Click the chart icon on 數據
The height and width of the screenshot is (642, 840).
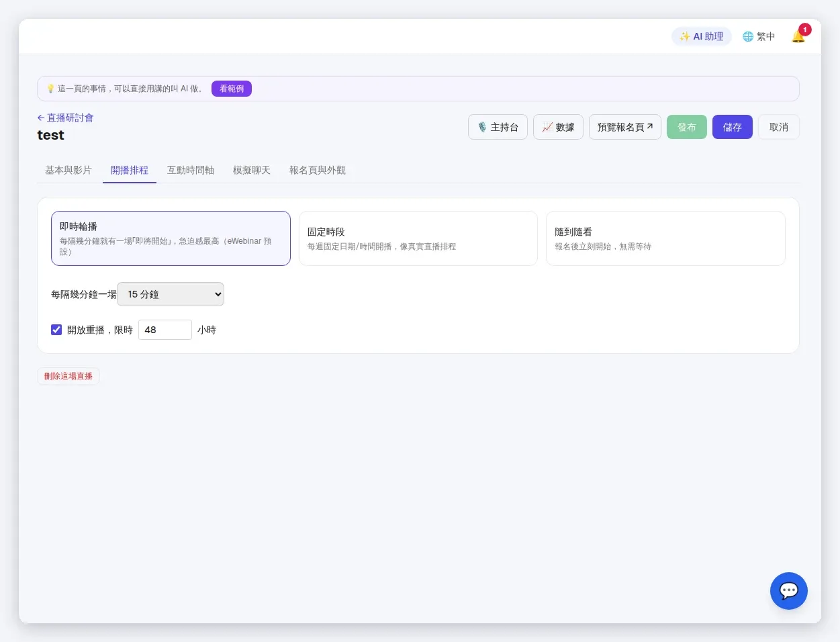click(547, 127)
